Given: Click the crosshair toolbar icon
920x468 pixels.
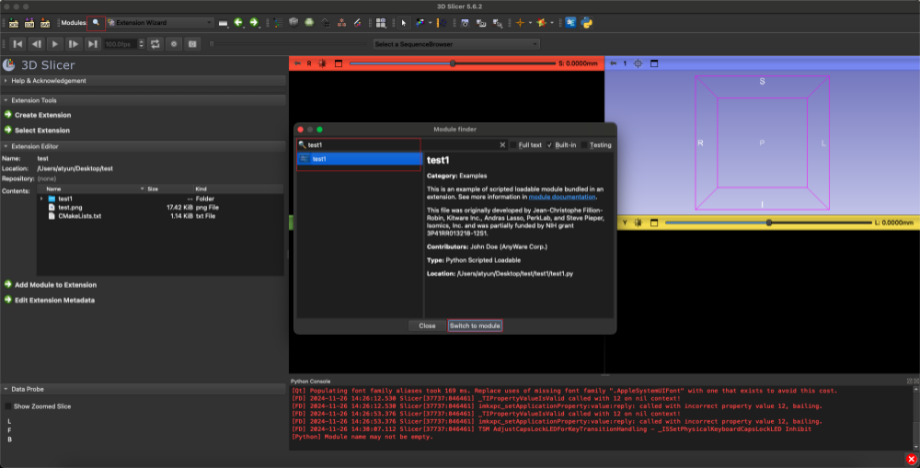Looking at the screenshot, I should [522, 22].
